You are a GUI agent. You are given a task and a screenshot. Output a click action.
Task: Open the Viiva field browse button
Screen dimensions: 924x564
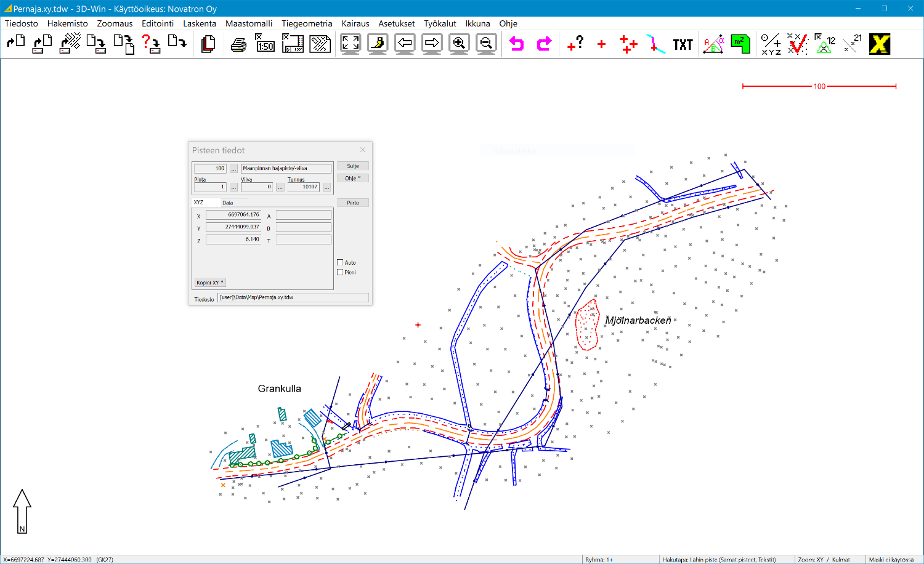pyautogui.click(x=280, y=187)
